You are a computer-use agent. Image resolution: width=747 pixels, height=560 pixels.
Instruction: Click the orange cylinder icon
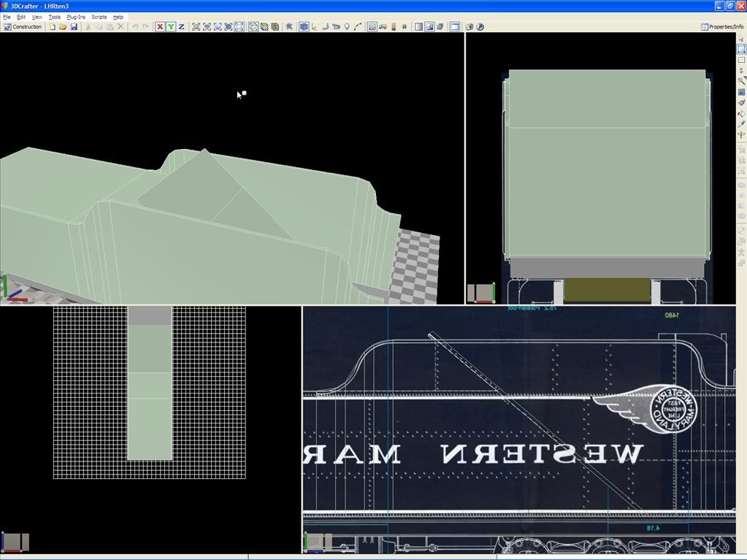click(394, 27)
